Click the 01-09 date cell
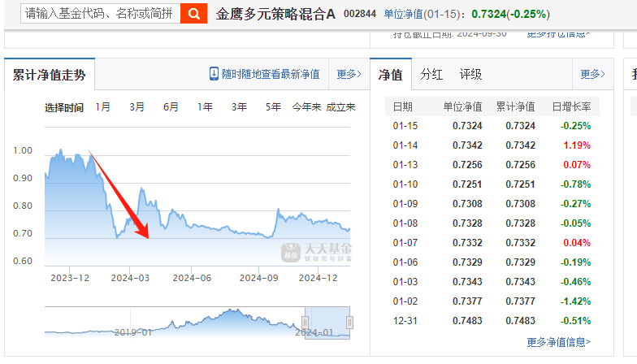 [x=405, y=204]
